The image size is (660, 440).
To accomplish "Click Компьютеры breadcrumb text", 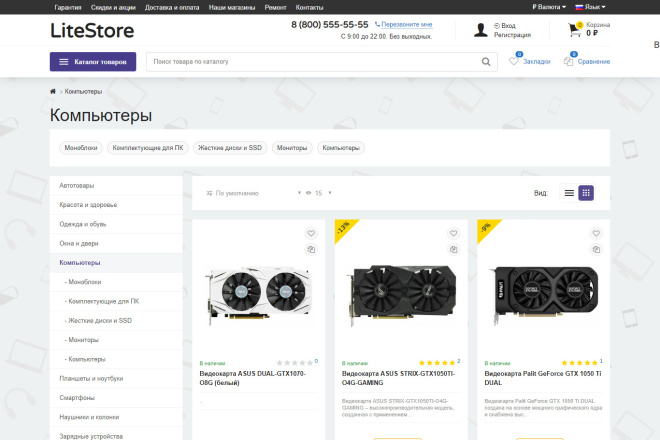I will 83,91.
